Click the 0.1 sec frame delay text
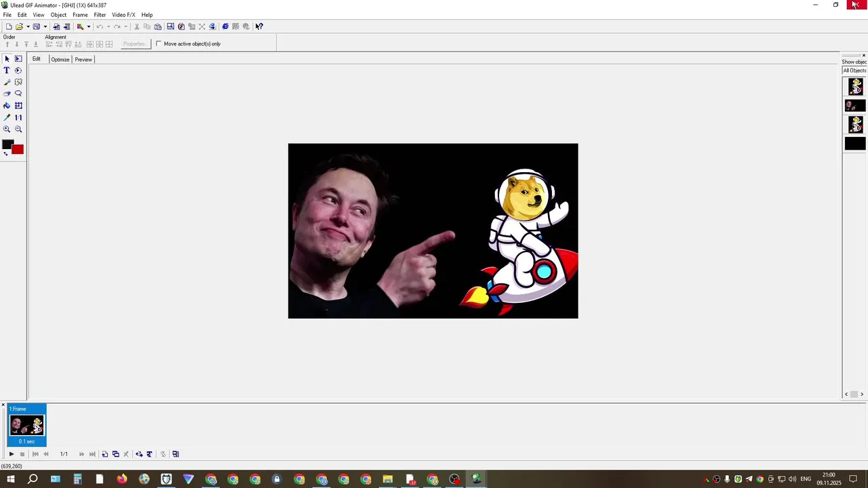 (26, 441)
